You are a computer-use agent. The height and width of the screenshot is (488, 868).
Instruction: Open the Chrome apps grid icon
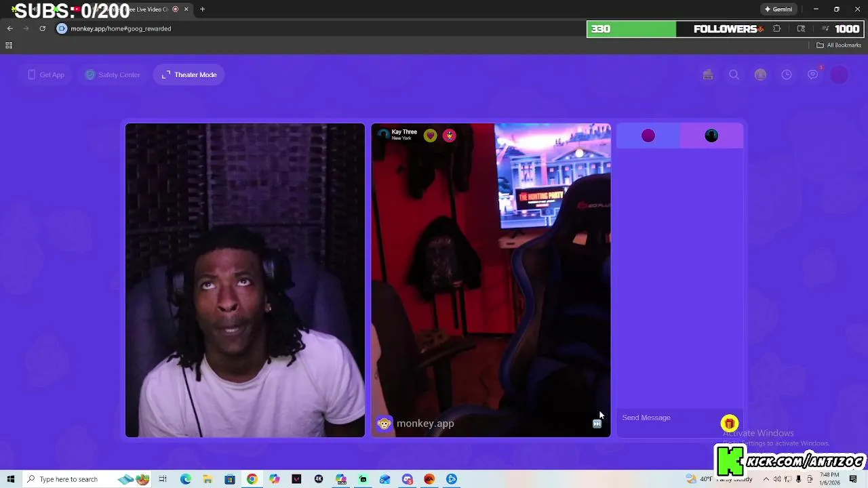pos(9,45)
